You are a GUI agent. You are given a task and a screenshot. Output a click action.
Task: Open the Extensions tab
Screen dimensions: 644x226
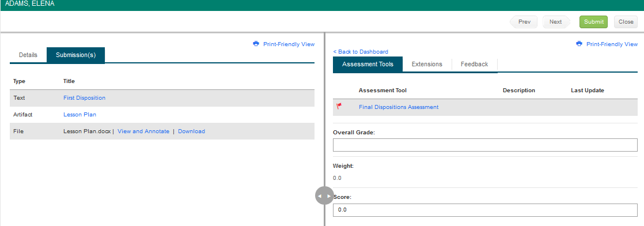pos(427,64)
